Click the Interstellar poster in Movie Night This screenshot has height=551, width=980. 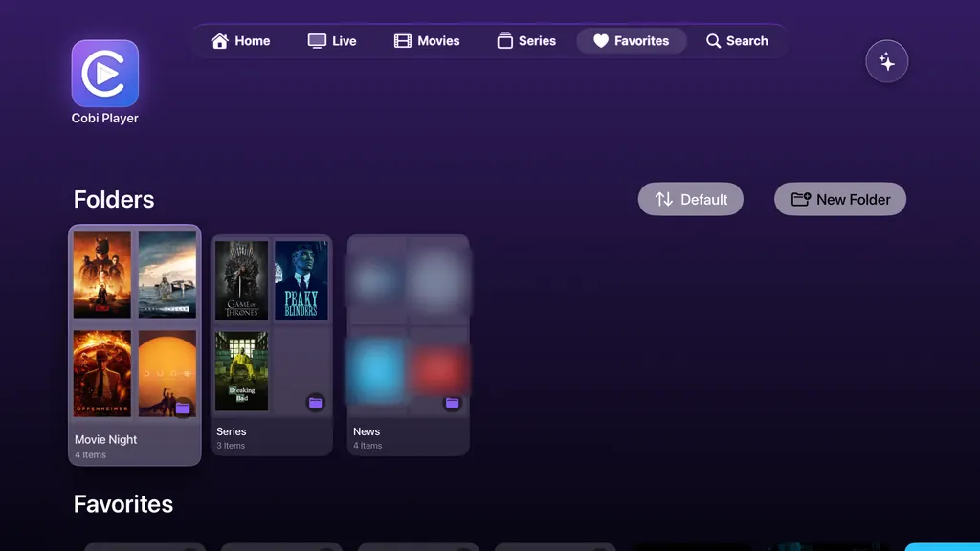point(167,275)
